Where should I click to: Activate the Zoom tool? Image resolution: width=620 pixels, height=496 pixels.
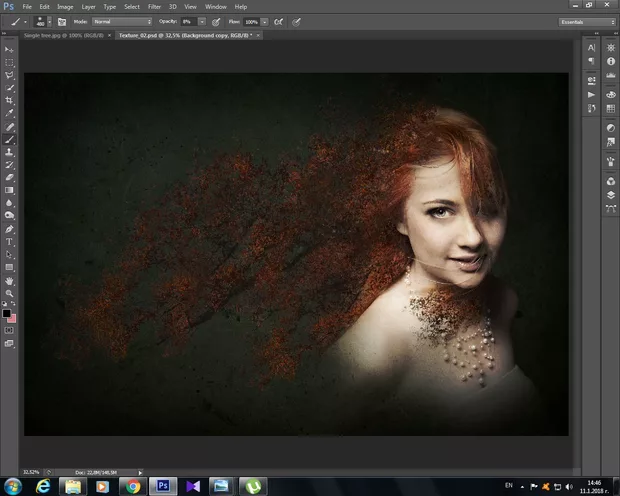point(10,294)
